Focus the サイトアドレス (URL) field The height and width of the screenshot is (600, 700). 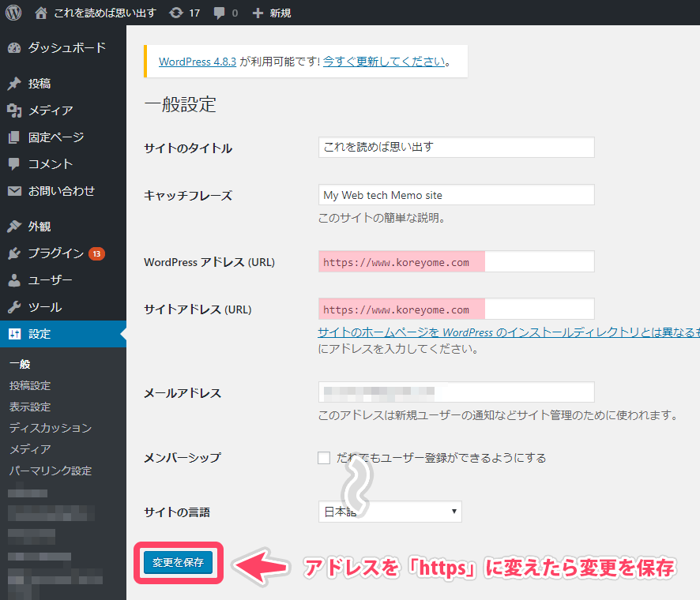456,309
